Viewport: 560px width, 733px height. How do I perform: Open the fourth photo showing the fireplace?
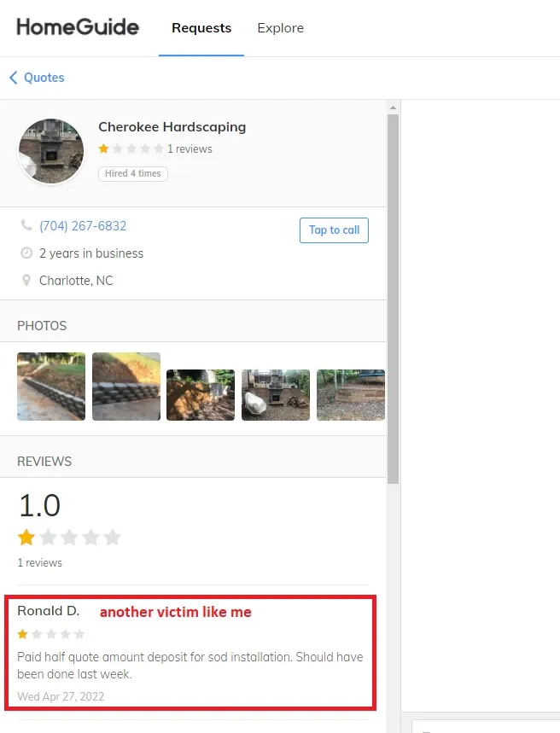[x=276, y=395]
